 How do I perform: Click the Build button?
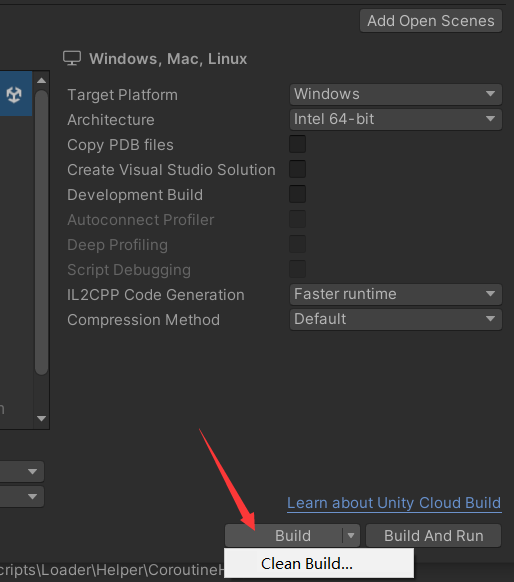coord(284,536)
